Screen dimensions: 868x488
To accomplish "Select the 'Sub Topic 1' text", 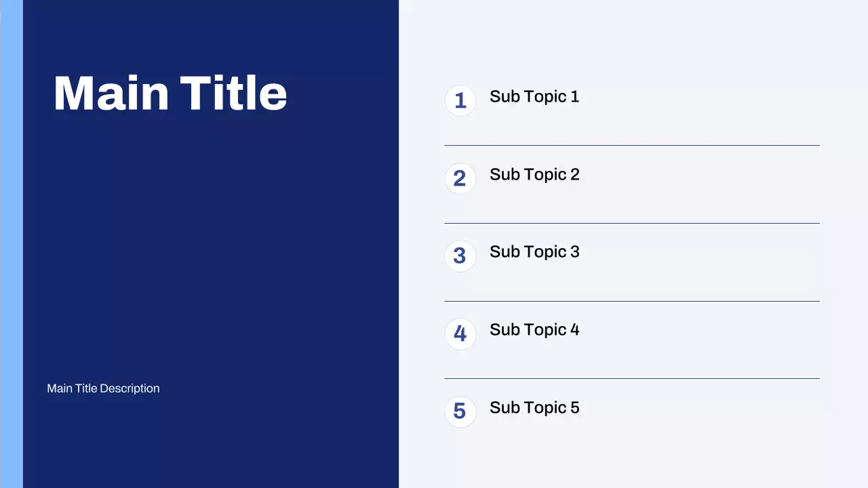I will [x=534, y=97].
